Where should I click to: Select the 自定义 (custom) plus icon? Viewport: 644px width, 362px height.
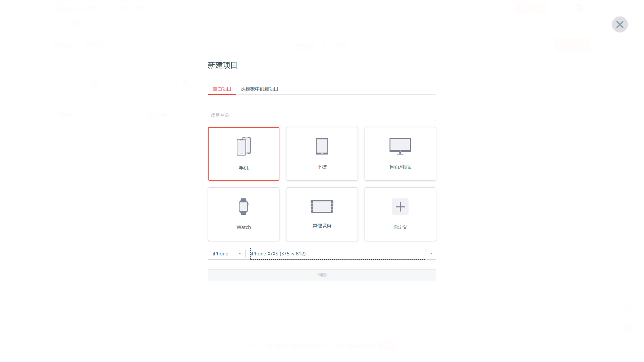[x=400, y=207]
